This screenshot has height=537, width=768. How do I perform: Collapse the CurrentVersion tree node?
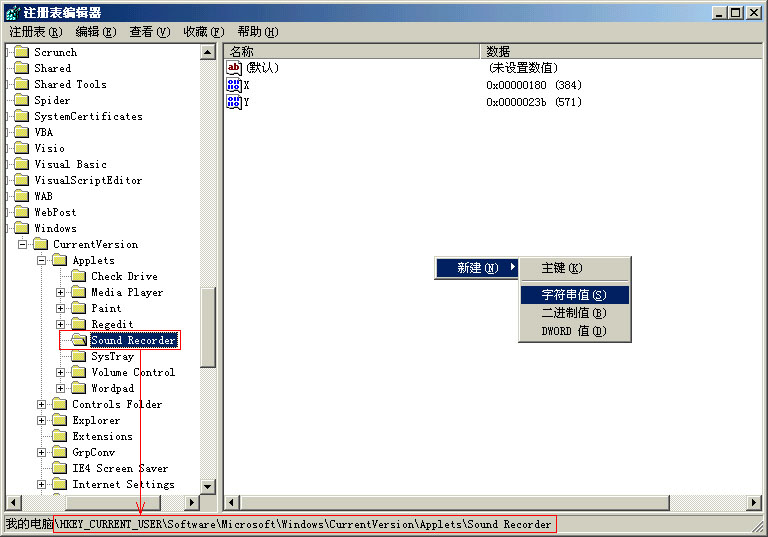(x=22, y=244)
